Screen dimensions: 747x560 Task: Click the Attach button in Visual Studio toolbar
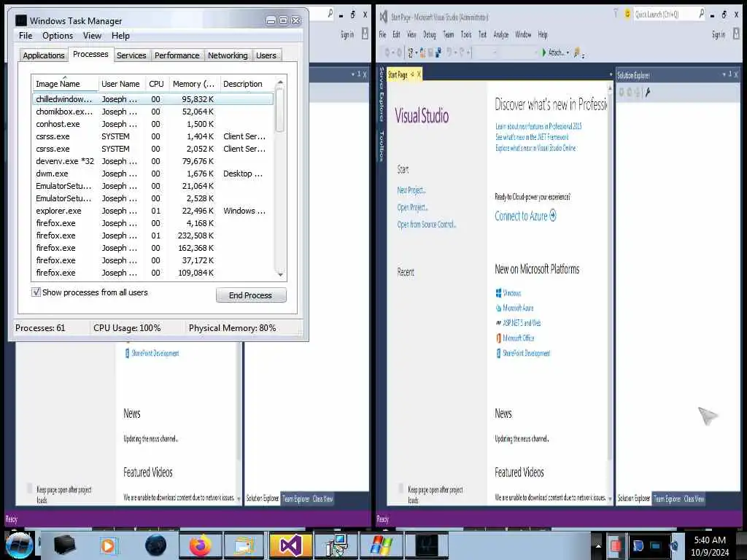[x=553, y=52]
